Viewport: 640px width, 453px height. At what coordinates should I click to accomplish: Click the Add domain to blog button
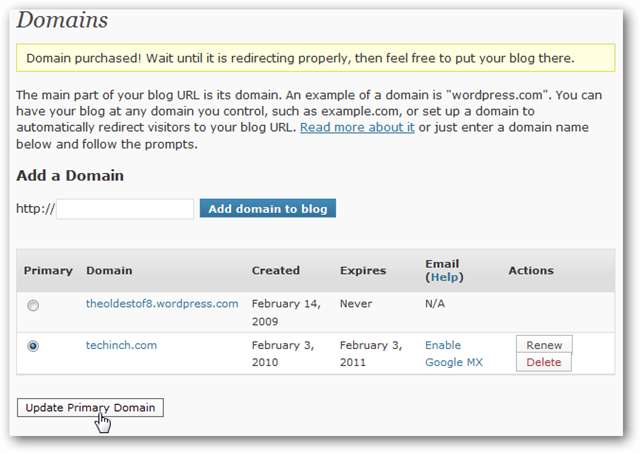[268, 209]
